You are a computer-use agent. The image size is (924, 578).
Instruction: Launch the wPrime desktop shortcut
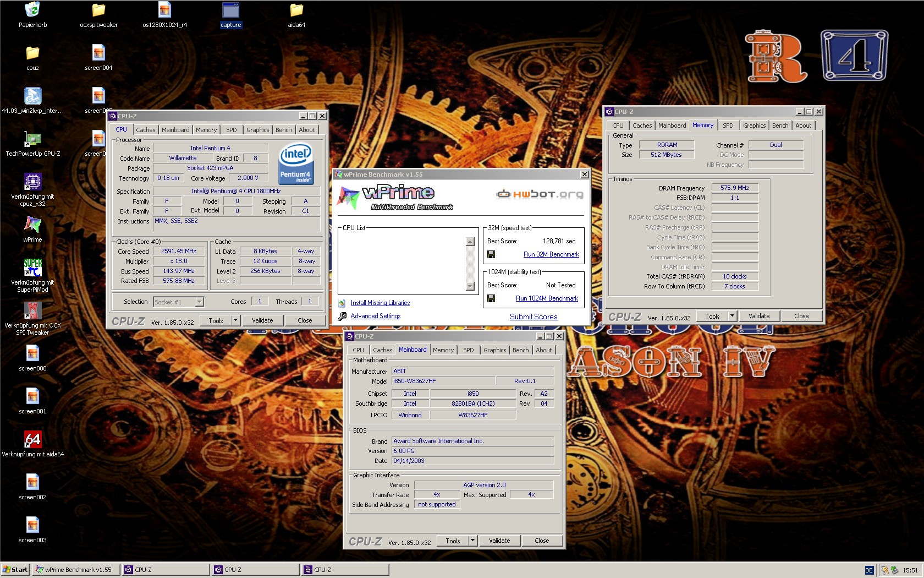pos(32,225)
